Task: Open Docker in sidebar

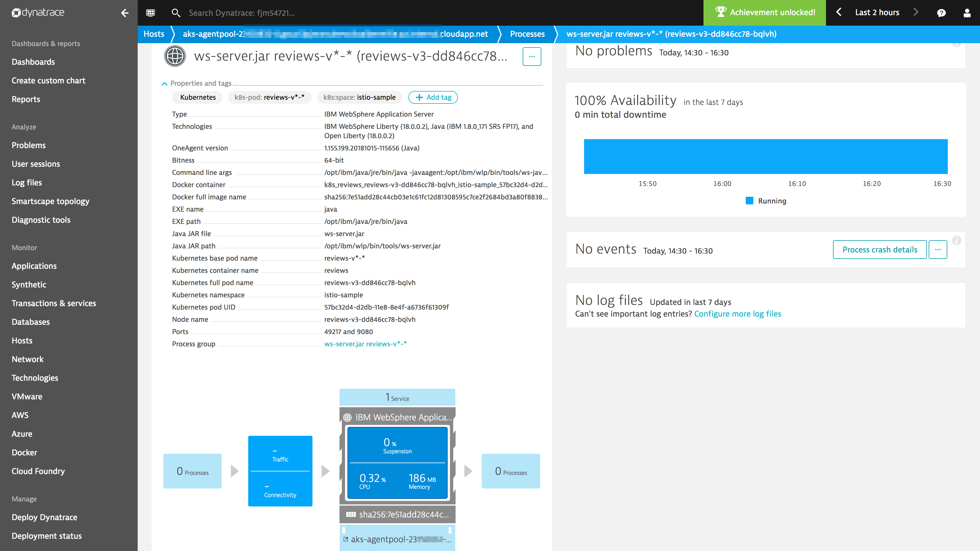Action: [x=24, y=452]
